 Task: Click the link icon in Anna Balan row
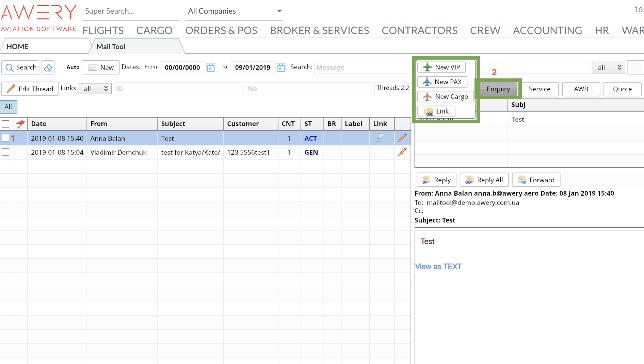(x=379, y=138)
